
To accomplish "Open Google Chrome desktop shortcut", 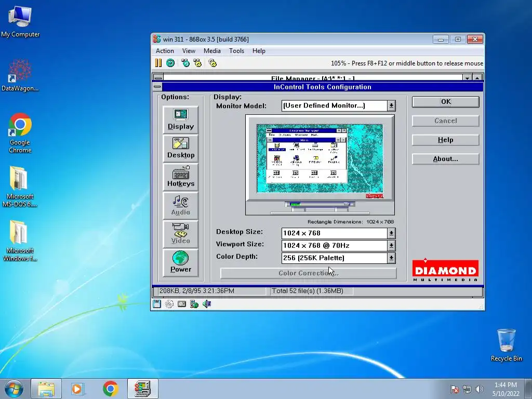I will pyautogui.click(x=20, y=133).
